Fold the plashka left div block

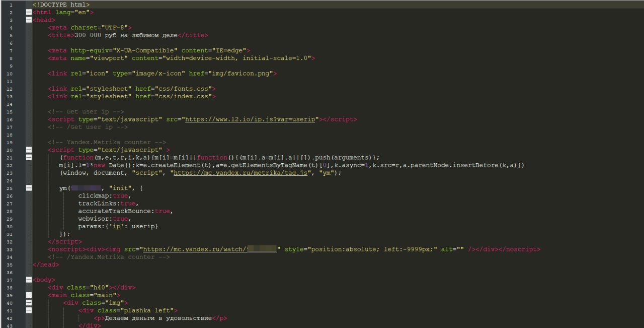click(29, 310)
